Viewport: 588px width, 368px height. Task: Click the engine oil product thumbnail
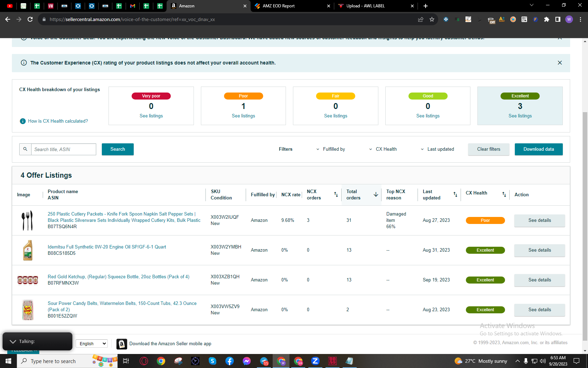click(x=28, y=250)
